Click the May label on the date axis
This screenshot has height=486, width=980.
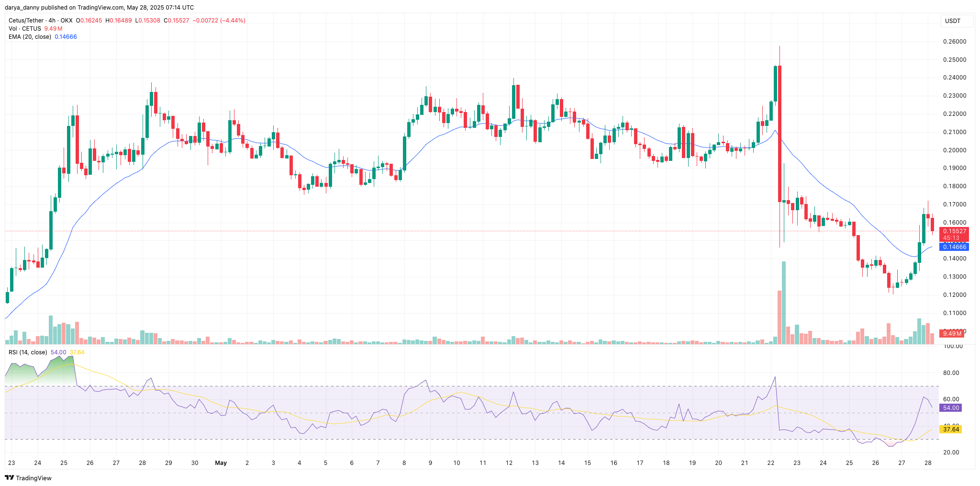[x=221, y=463]
